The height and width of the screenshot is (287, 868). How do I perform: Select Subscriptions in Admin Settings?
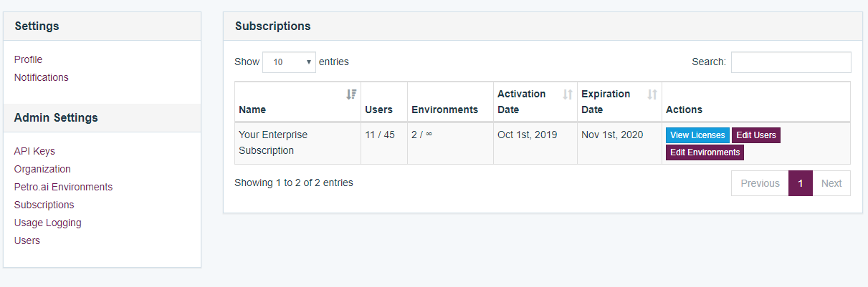44,205
